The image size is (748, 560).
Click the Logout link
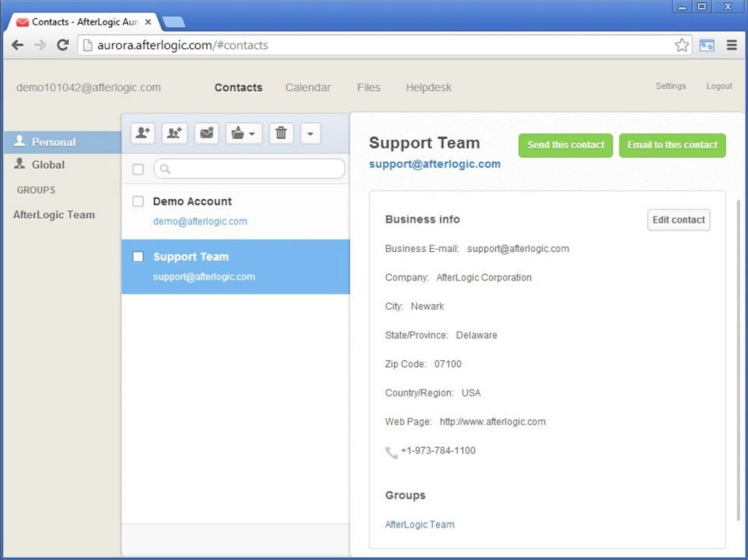click(x=719, y=86)
